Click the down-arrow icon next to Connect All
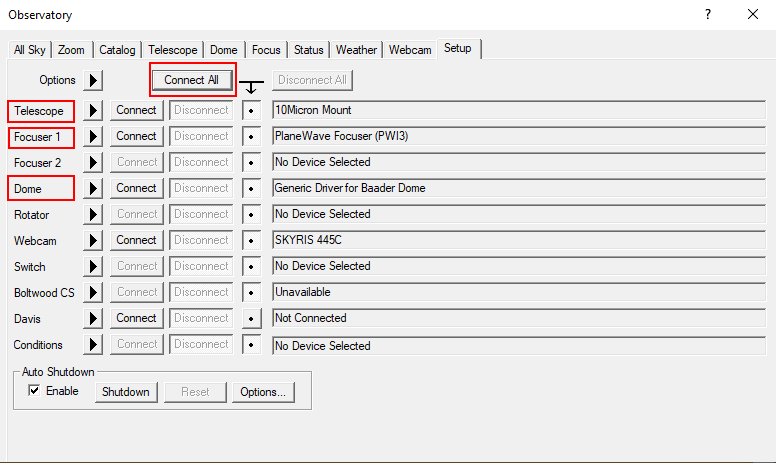Image resolution: width=776 pixels, height=463 pixels. [x=254, y=86]
